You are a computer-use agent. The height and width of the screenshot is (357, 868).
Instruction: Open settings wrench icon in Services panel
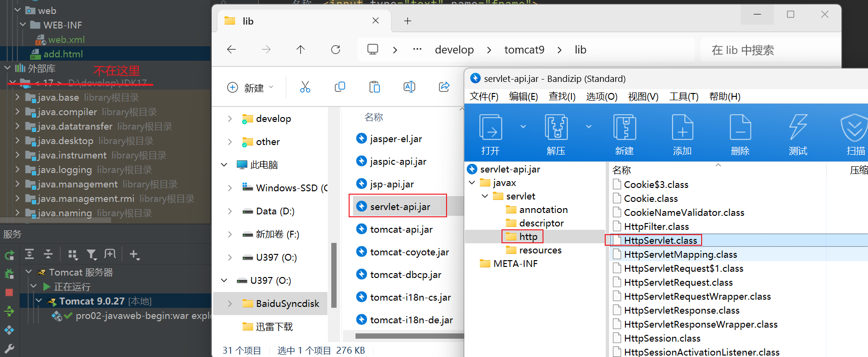pyautogui.click(x=9, y=349)
